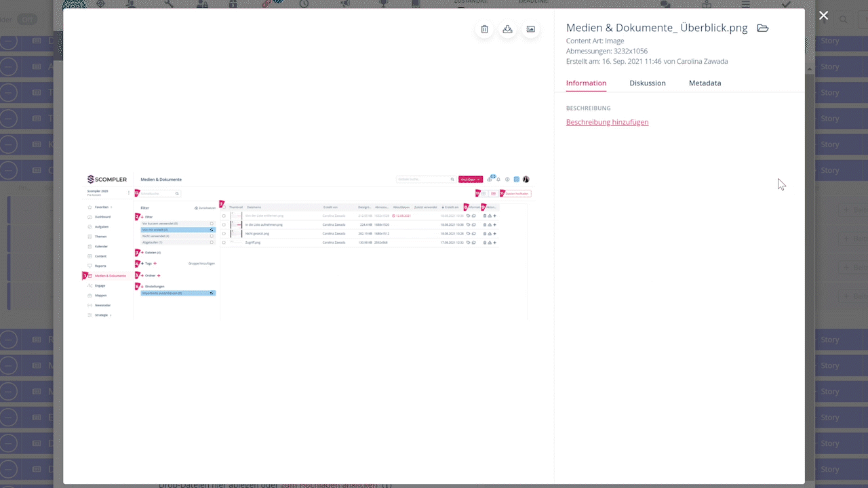Viewport: 868px width, 488px height.
Task: Open the chat bubbles icon in the top toolbar
Action: pos(665,4)
